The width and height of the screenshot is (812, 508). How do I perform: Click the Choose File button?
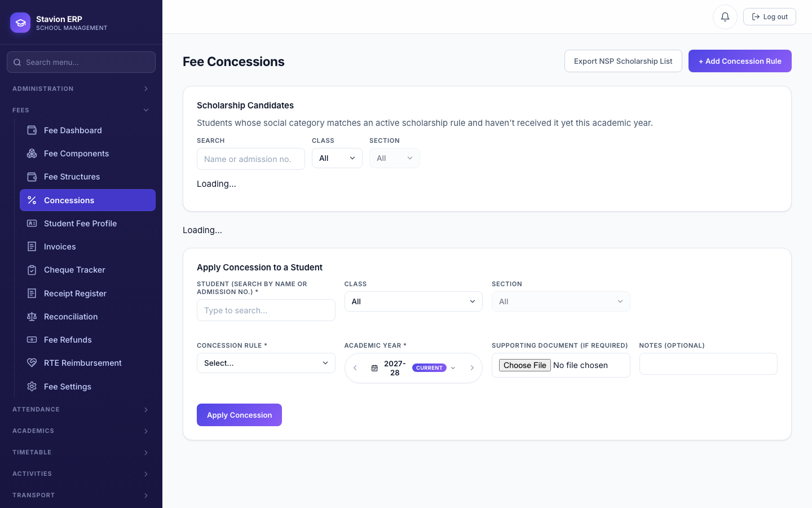tap(525, 365)
